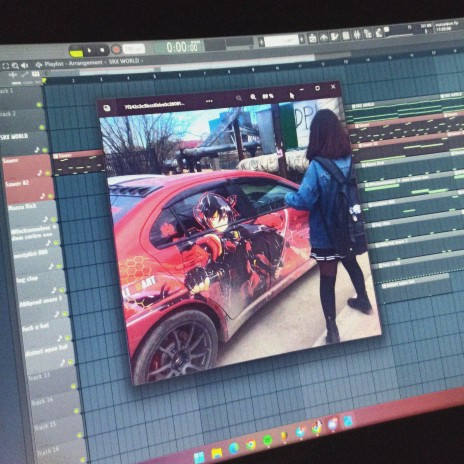Click the red Record button

(116, 50)
